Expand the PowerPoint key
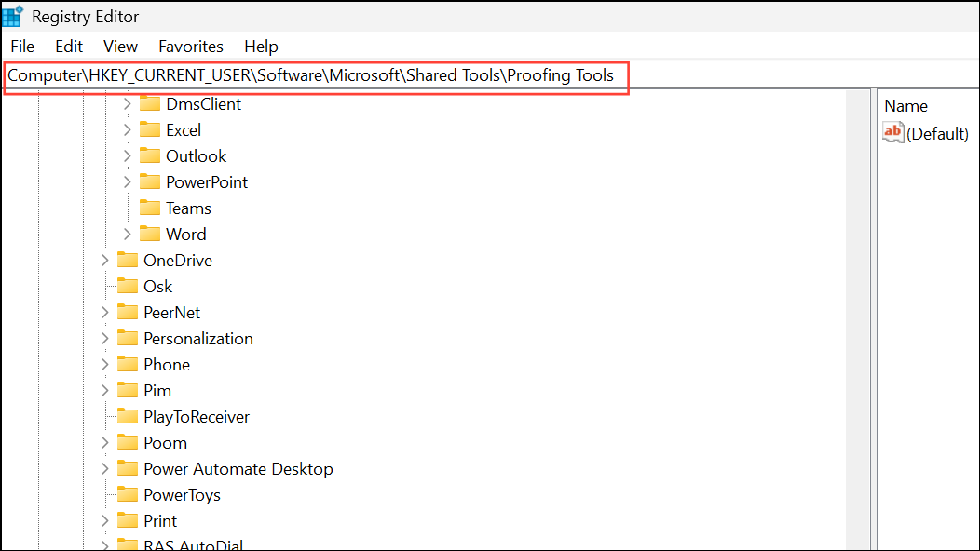 tap(127, 181)
